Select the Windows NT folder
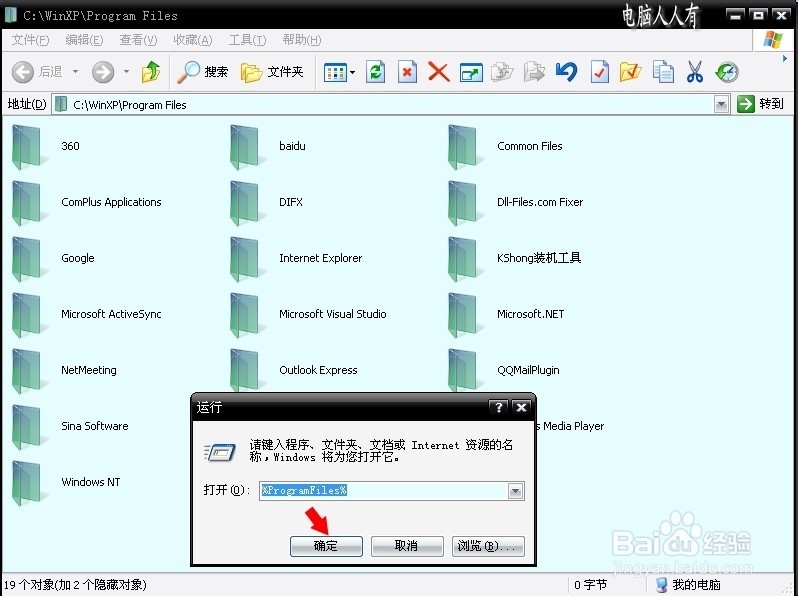This screenshot has height=596, width=798. click(x=66, y=483)
